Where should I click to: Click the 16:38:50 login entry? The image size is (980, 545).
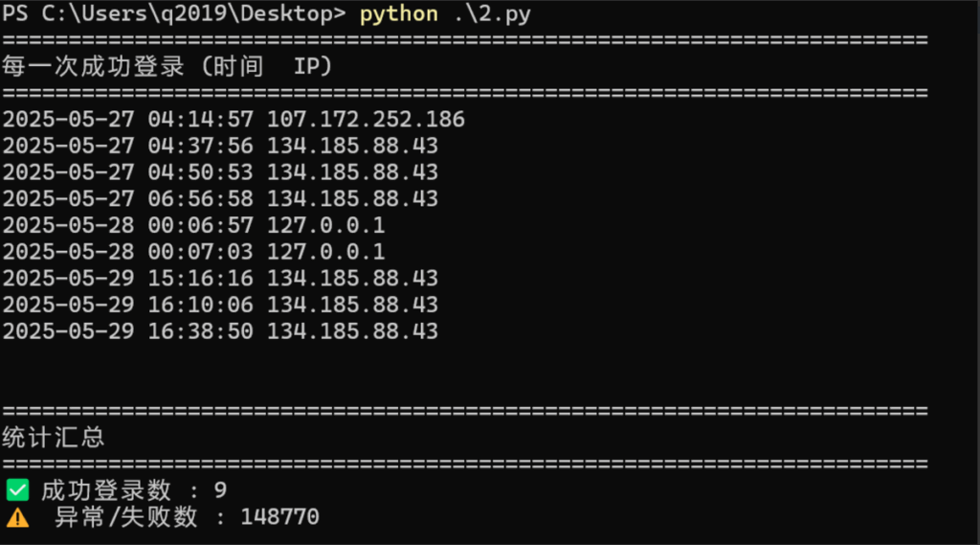[220, 331]
